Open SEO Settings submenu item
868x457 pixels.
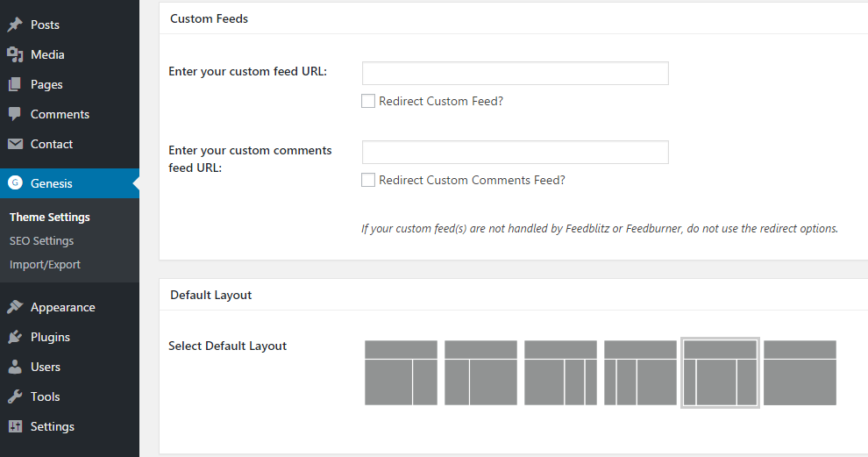pos(41,241)
